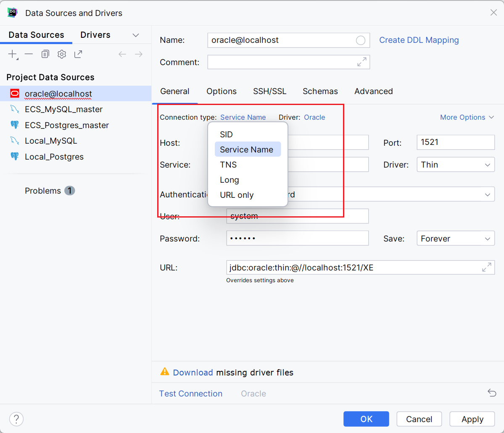Duplicate the selected data source
Viewport: 504px width, 433px height.
(45, 54)
